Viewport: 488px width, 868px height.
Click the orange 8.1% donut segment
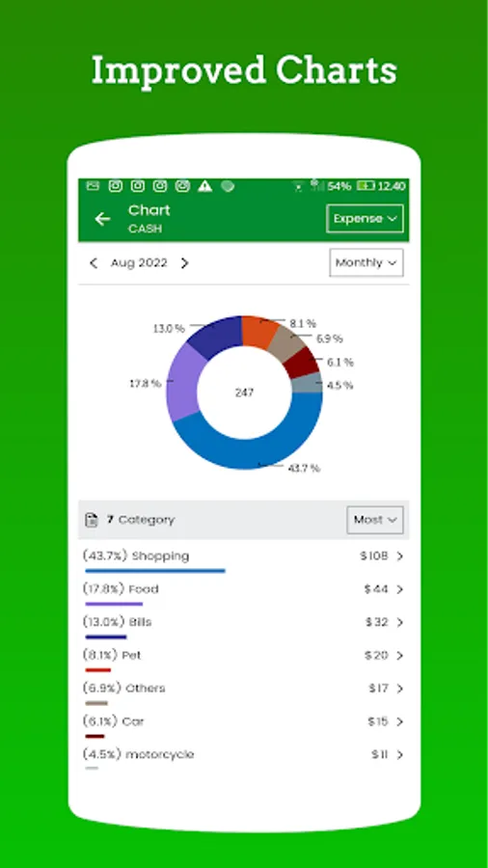click(x=258, y=331)
